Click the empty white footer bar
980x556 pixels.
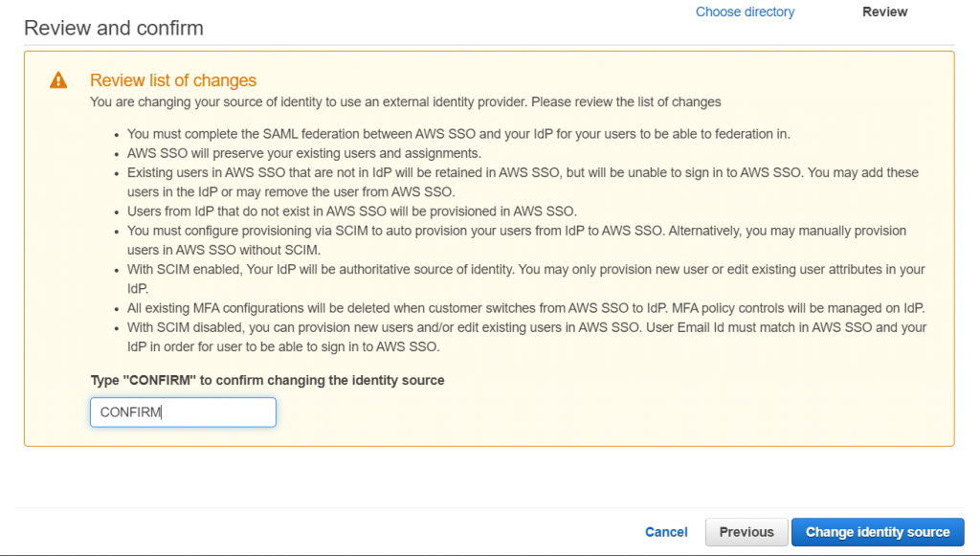pyautogui.click(x=325, y=532)
